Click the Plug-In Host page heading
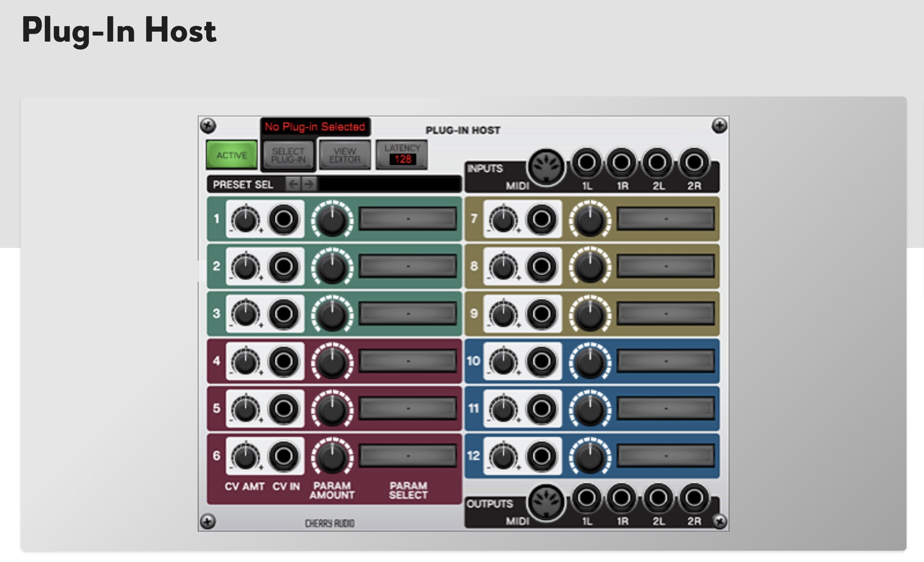 pos(119,31)
